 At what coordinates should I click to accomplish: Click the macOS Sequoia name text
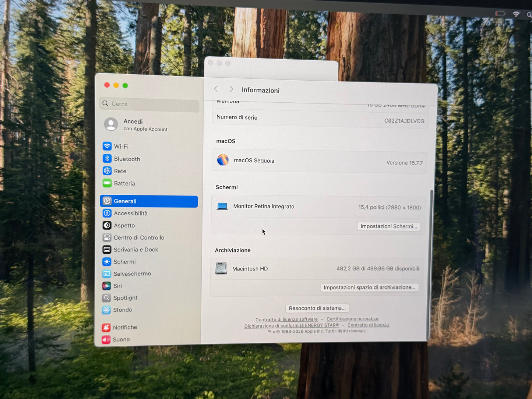pyautogui.click(x=254, y=160)
